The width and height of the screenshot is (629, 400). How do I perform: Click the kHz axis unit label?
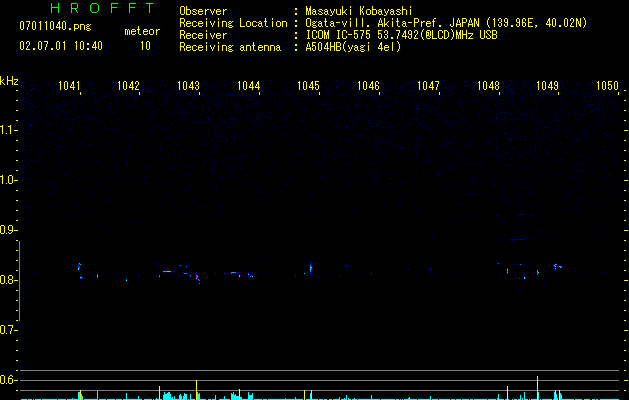pos(9,81)
